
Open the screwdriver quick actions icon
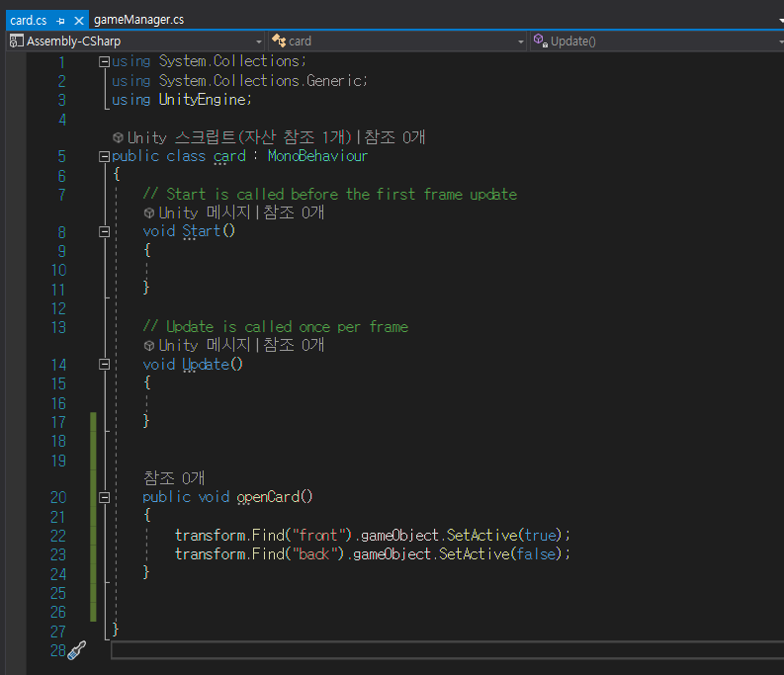(76, 650)
